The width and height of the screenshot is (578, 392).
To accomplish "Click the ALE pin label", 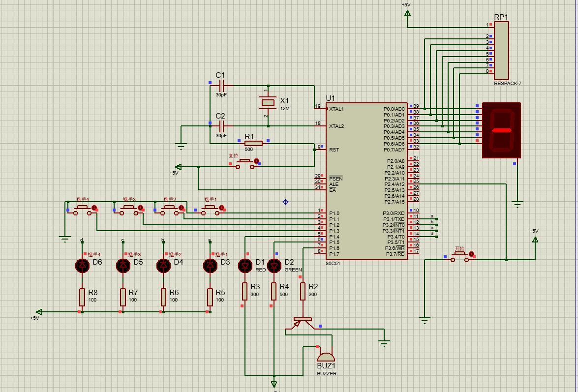I will click(334, 184).
